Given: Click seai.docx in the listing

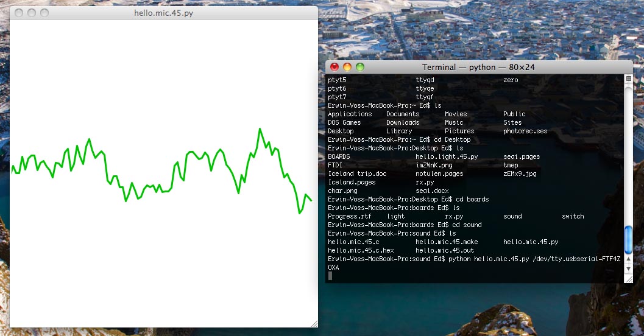Looking at the screenshot, I should tap(432, 191).
